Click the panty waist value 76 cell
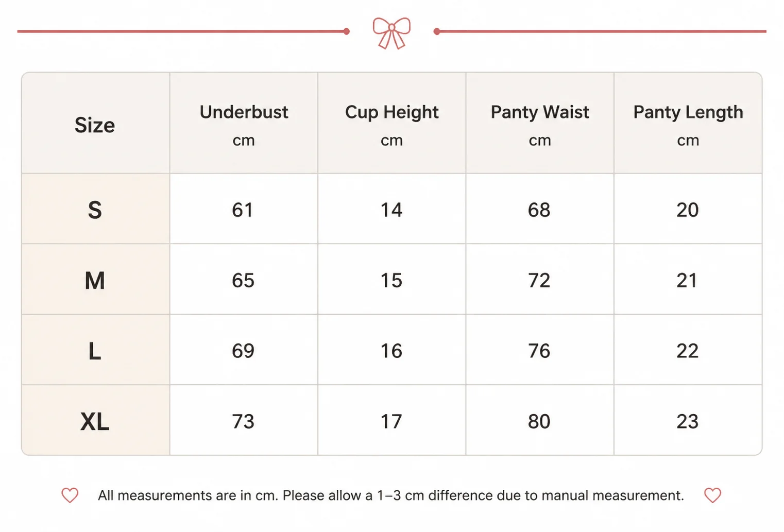This screenshot has width=784, height=532. 540,350
